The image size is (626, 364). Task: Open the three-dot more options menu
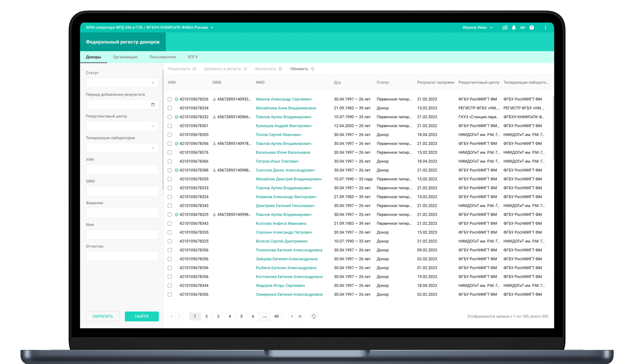pos(545,27)
